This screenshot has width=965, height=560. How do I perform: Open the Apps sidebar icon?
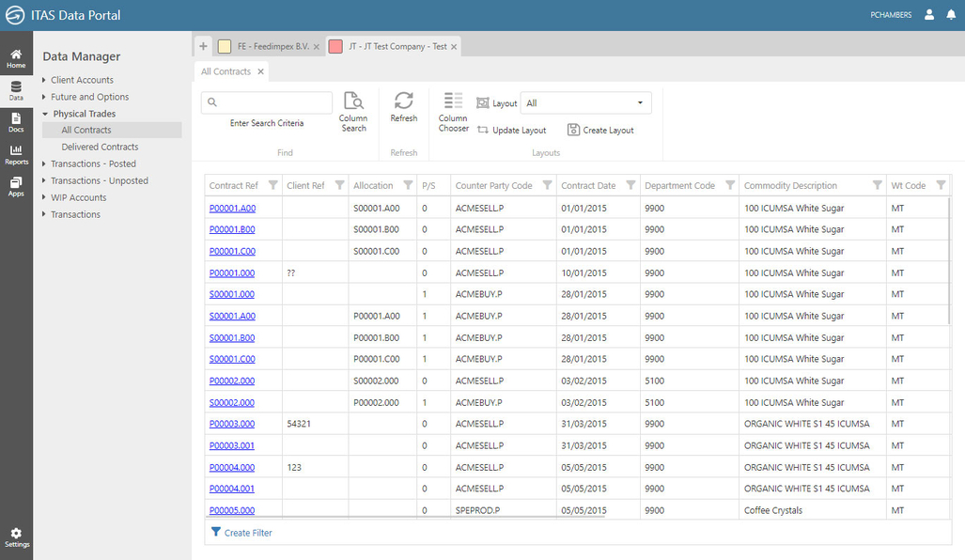point(16,186)
